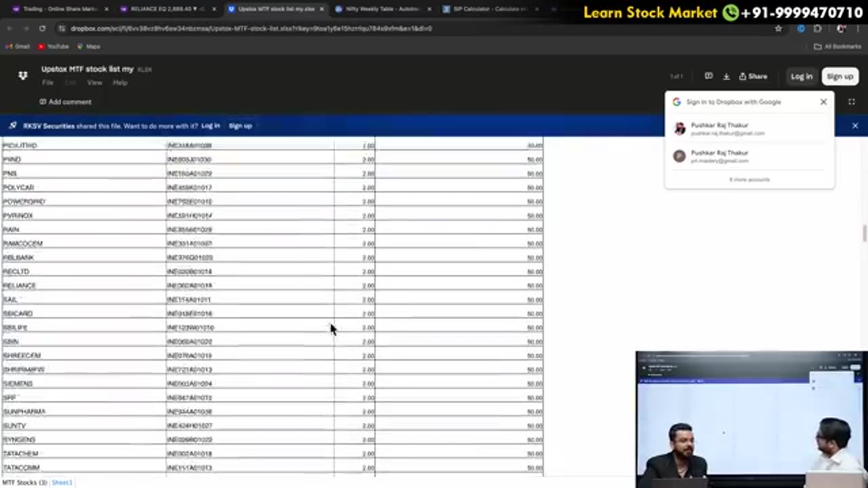
Task: Click the Dropbox logo icon
Action: tap(22, 76)
